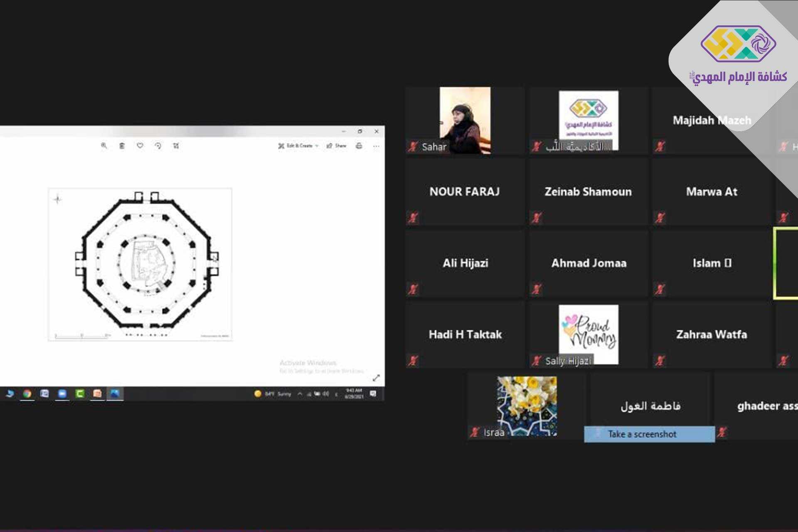Viewport: 798px width, 532px height.
Task: Open the three-dot See more menu
Action: point(376,146)
